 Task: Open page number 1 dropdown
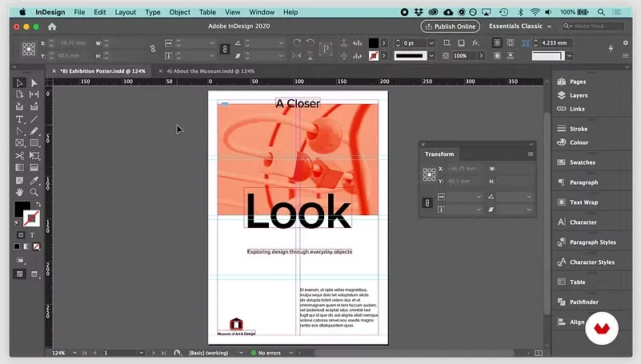pos(141,353)
